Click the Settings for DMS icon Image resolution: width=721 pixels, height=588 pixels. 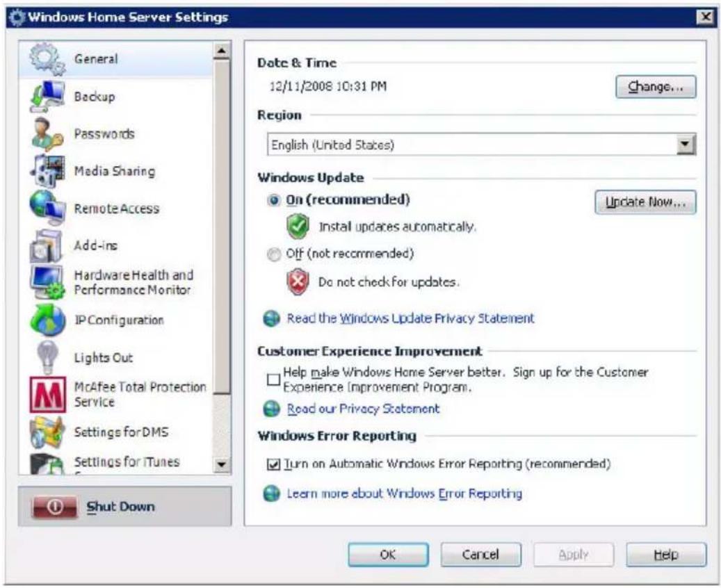(x=46, y=432)
